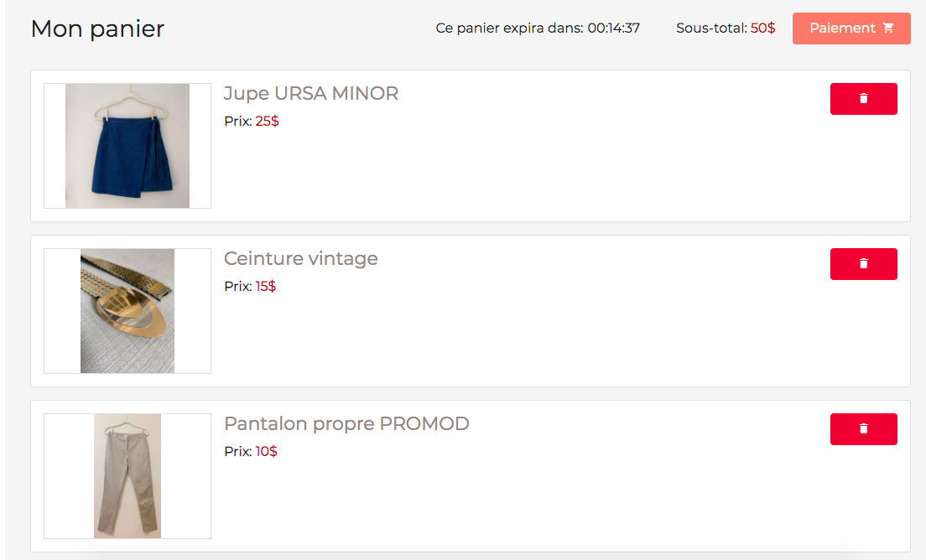Open the Jupe URSA MINOR title link

coord(311,93)
